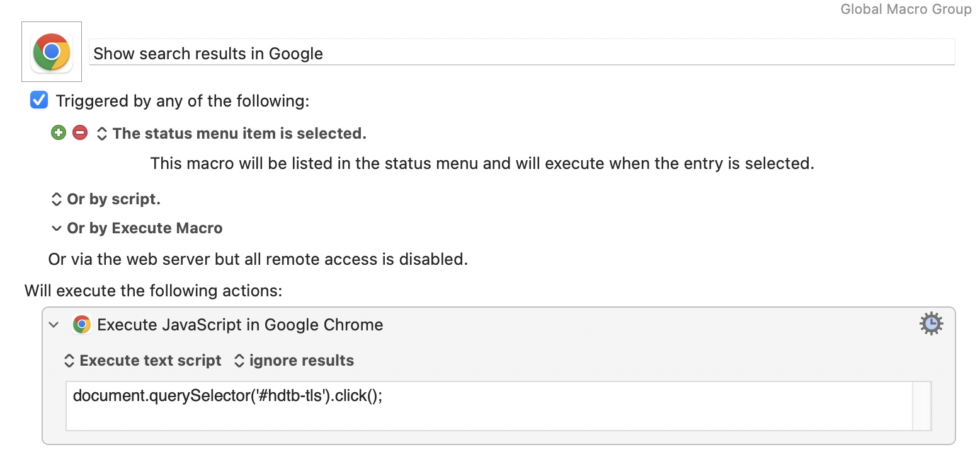Remove the trigger with red minus
The height and width of the screenshot is (459, 980).
coord(80,133)
